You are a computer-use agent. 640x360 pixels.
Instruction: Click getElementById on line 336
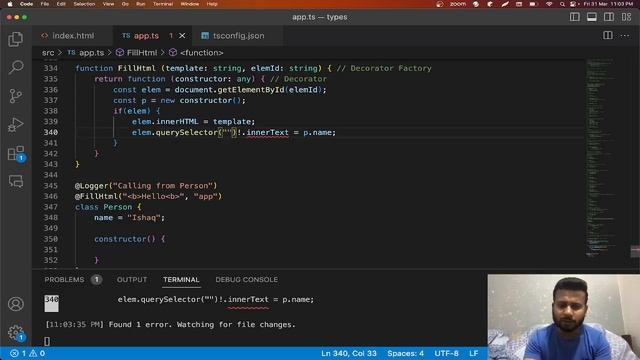point(251,90)
